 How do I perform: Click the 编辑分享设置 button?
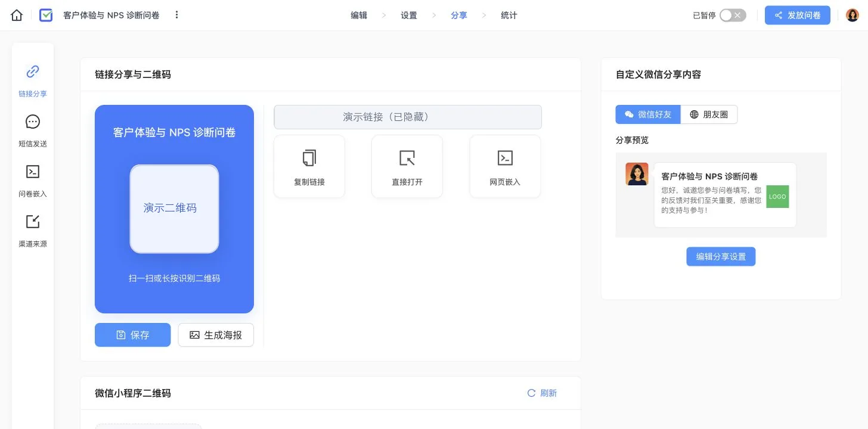tap(721, 257)
